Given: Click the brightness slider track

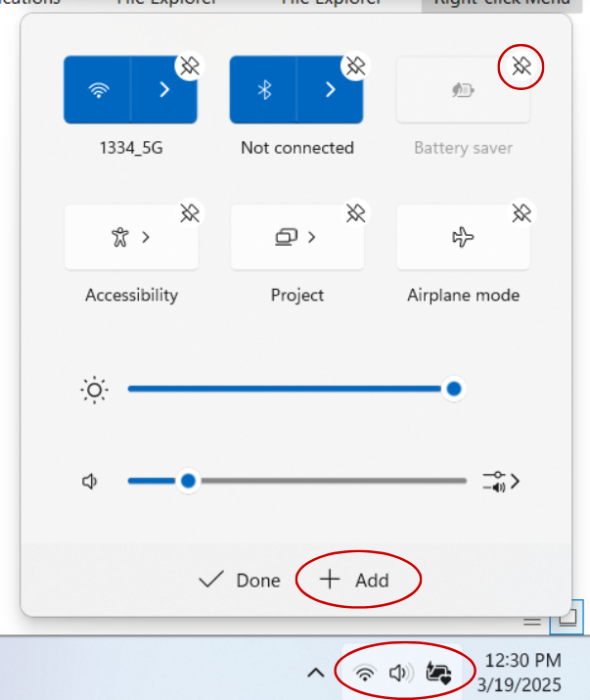Looking at the screenshot, I should [x=284, y=390].
